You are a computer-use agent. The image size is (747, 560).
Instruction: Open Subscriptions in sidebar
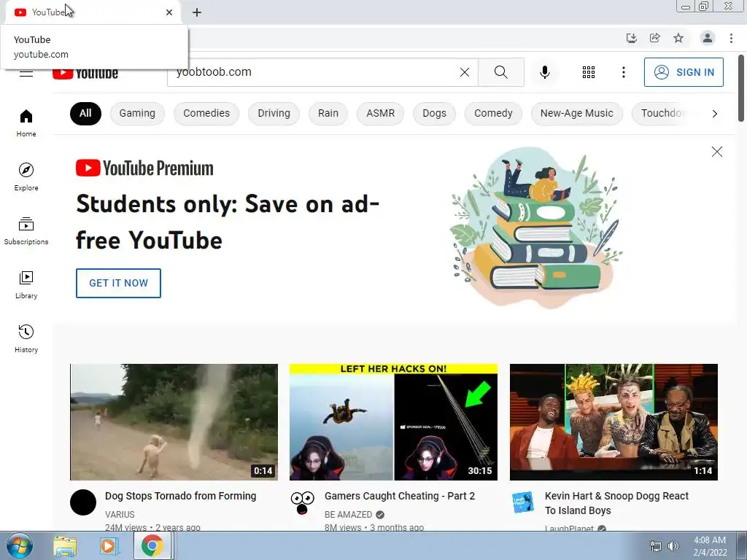pos(26,231)
